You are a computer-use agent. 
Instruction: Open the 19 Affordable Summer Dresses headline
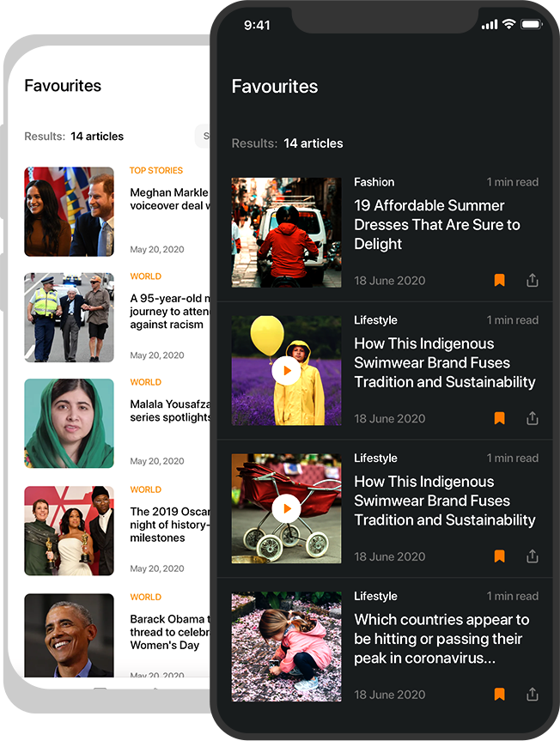point(436,224)
